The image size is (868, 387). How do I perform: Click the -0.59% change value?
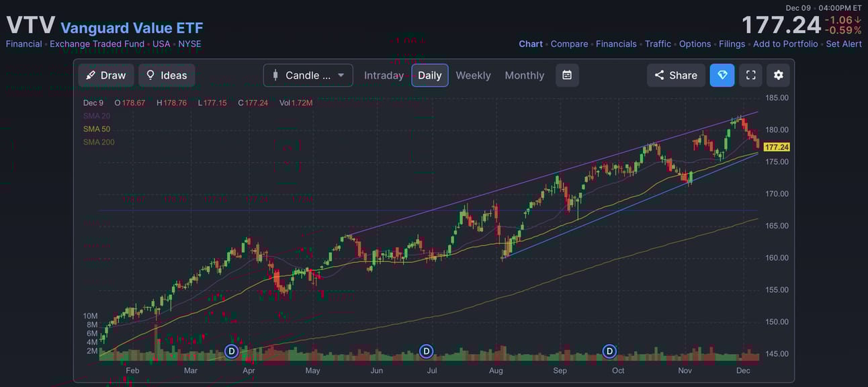[x=844, y=30]
